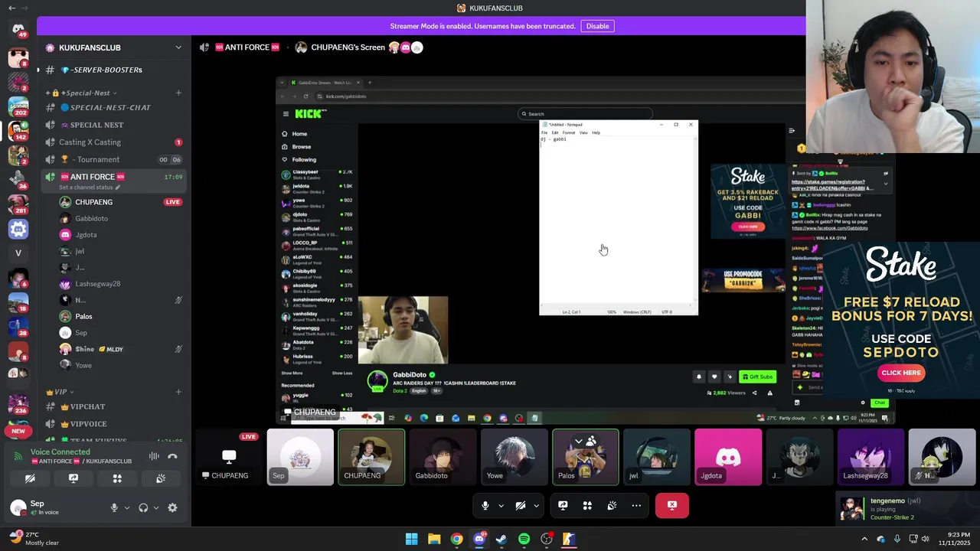Image resolution: width=980 pixels, height=551 pixels.
Task: Turn on camera in the voice panel
Action: (x=30, y=478)
